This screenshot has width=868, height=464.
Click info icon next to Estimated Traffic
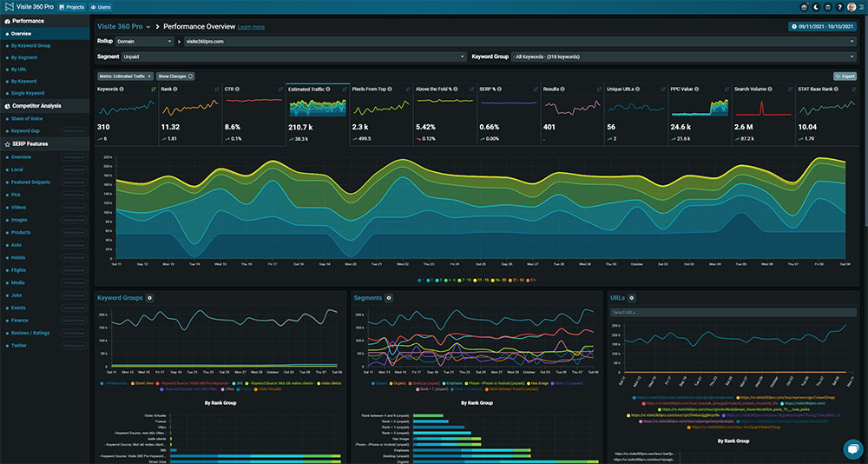[x=328, y=89]
